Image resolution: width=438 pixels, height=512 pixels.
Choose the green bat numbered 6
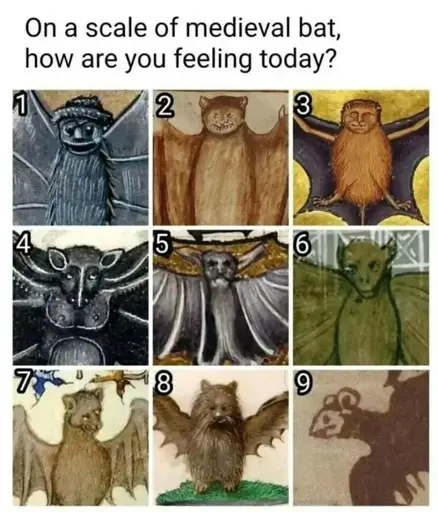click(361, 297)
